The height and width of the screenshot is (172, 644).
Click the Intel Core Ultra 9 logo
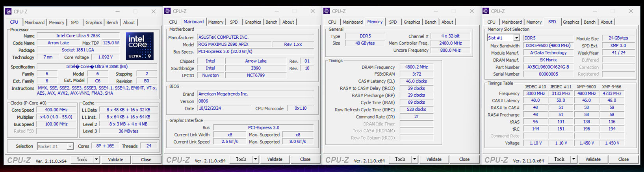coord(140,47)
